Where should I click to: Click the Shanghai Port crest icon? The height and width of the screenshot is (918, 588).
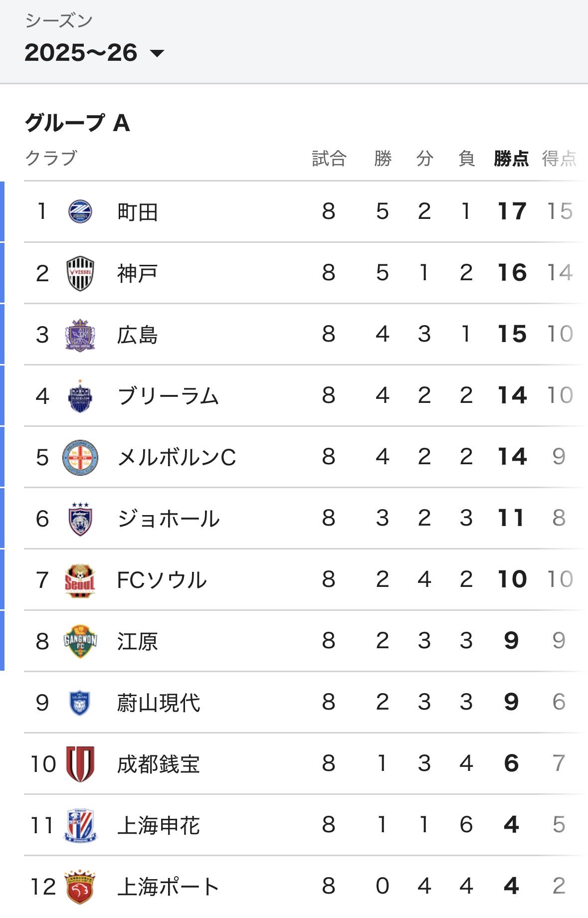pyautogui.click(x=80, y=887)
